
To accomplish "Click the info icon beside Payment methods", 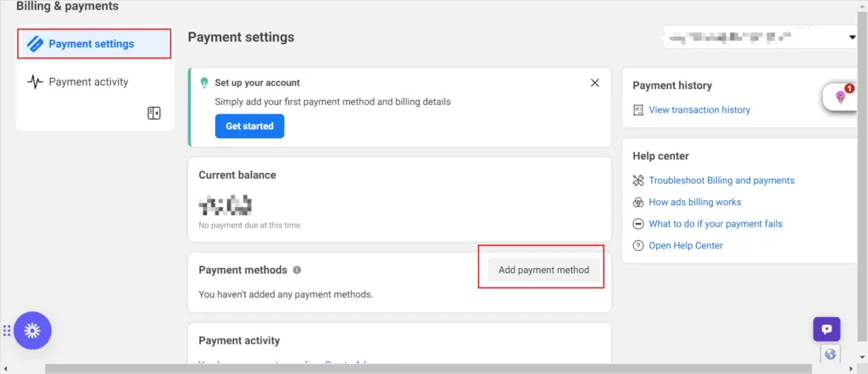I will pos(298,271).
